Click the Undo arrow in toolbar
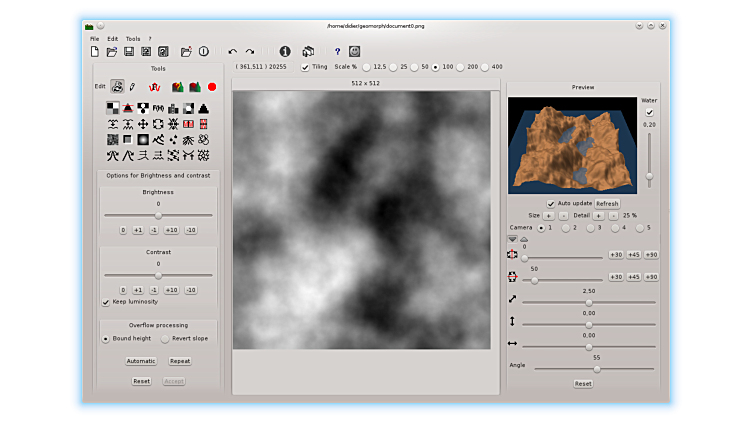The width and height of the screenshot is (752, 423). 233,51
